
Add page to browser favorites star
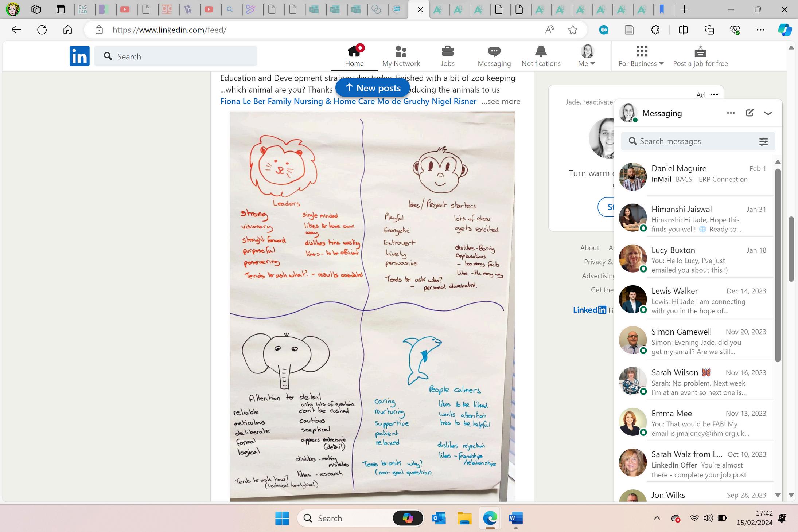click(x=573, y=30)
